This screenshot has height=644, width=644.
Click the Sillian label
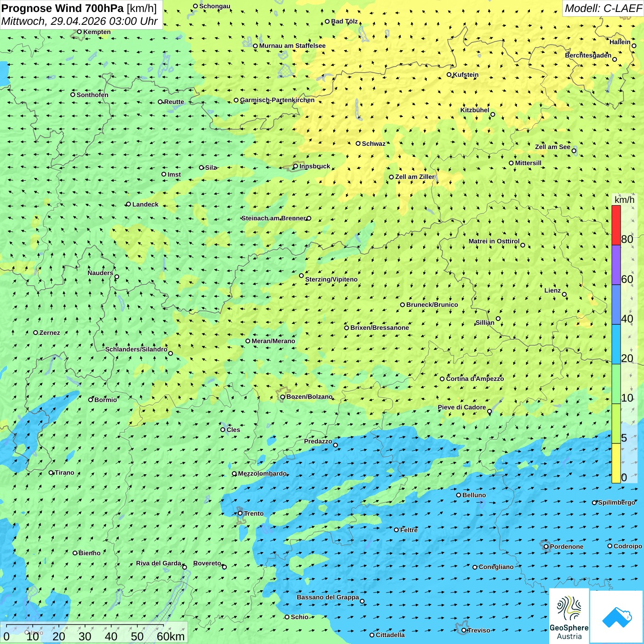click(x=485, y=322)
